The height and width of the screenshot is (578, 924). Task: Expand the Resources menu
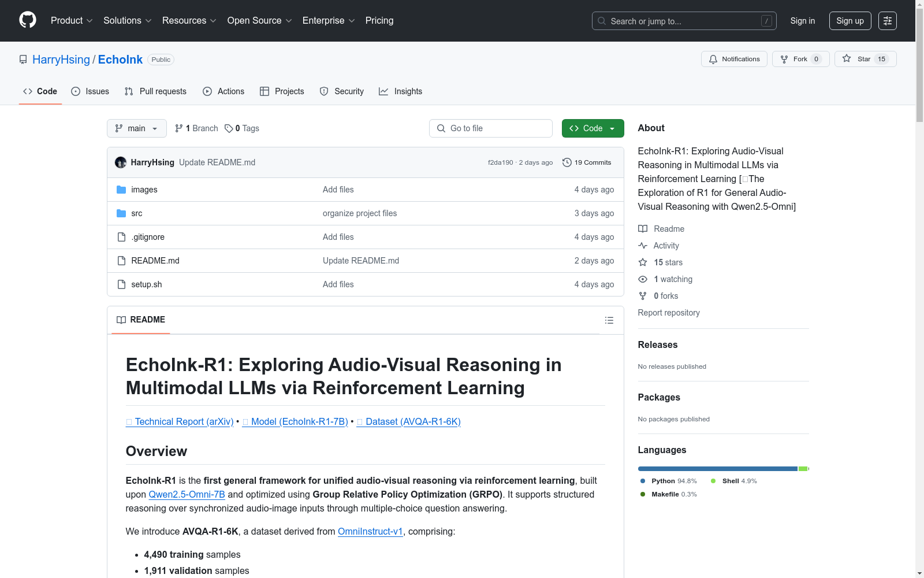click(x=189, y=21)
